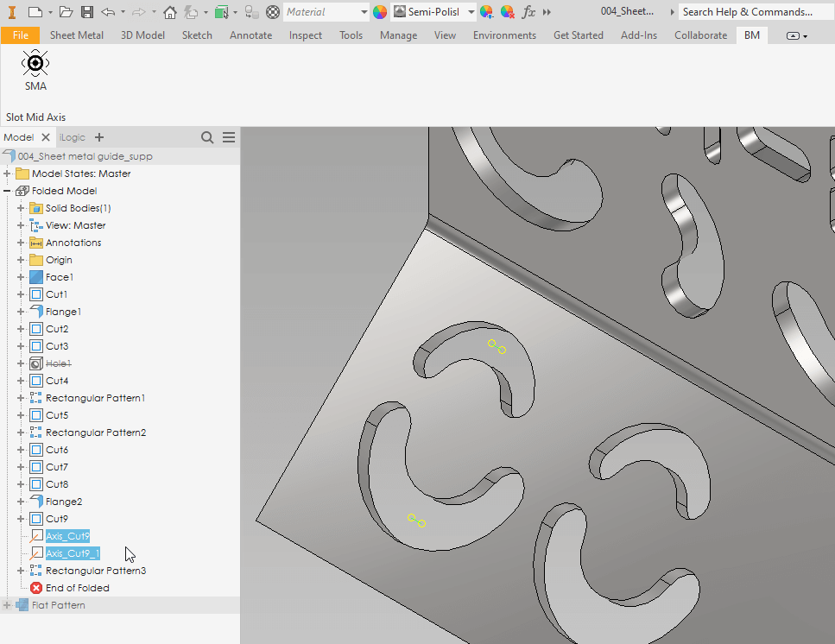Open the File menu
835x644 pixels.
point(20,35)
